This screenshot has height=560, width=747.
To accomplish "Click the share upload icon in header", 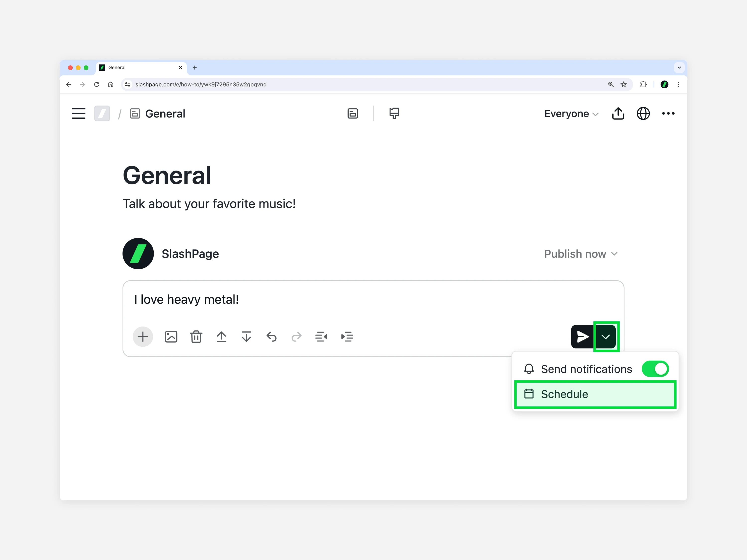I will point(618,113).
